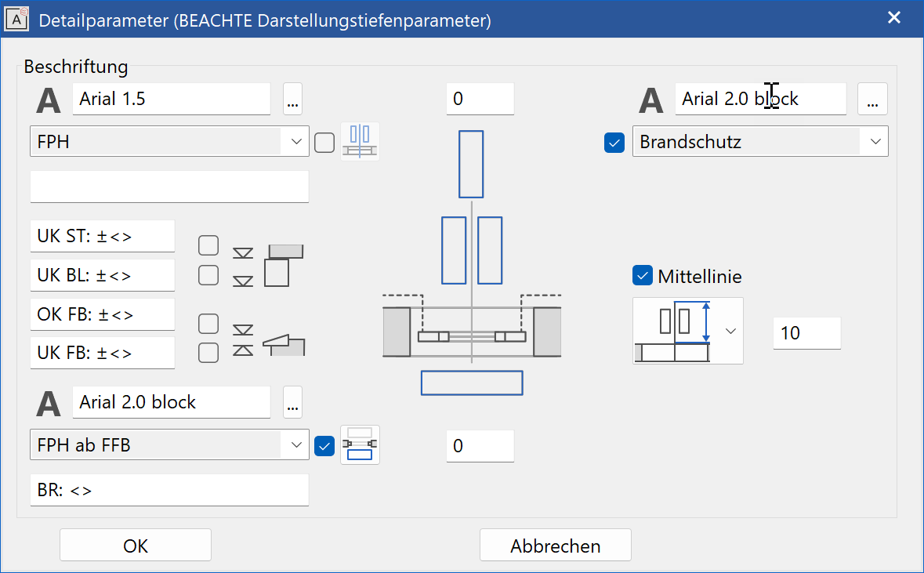Select the left middle rectangle in the preview

click(454, 251)
